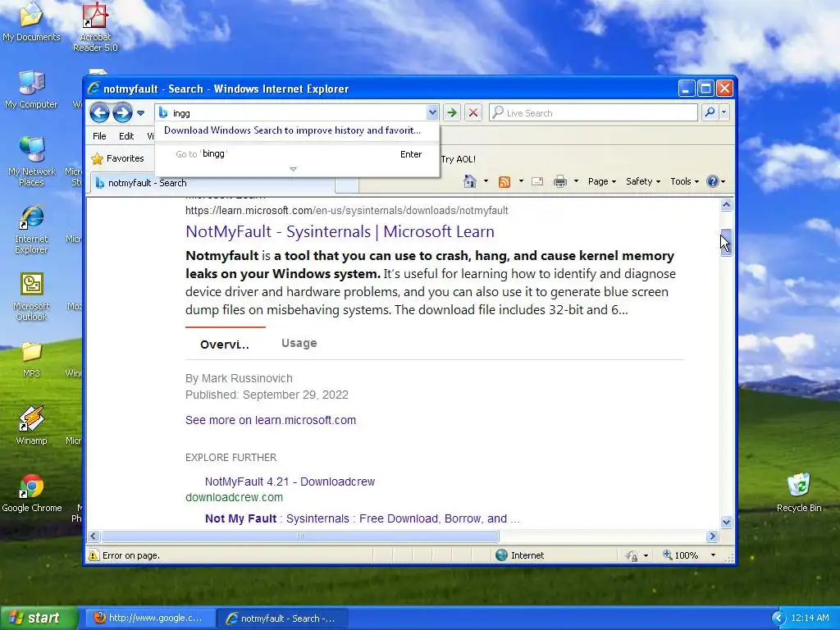Click the Start button
This screenshot has height=630, width=840.
pos(39,619)
